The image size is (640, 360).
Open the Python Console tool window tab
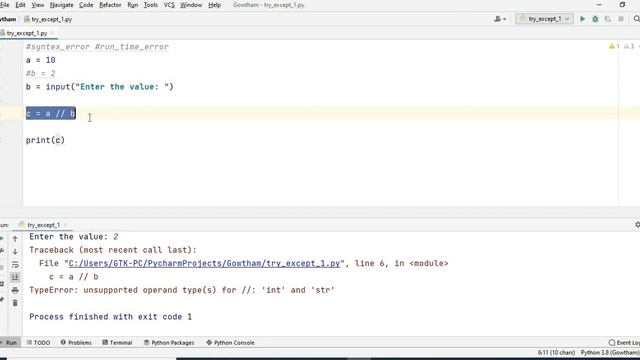(230, 342)
